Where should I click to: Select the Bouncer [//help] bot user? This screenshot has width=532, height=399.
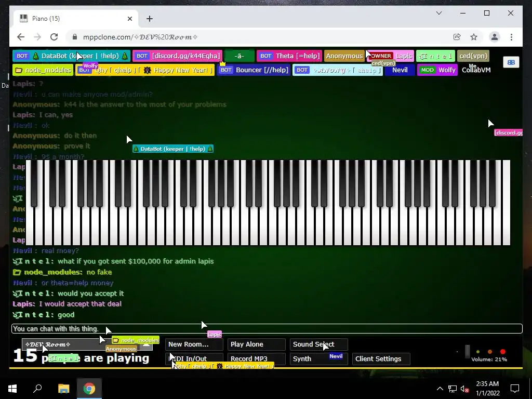tap(254, 70)
